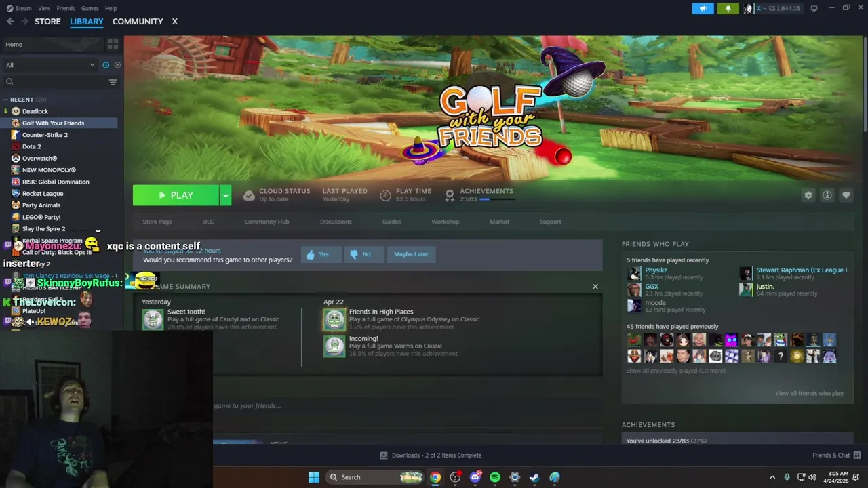This screenshot has height=488, width=868.
Task: Click the achievements progress bar
Action: pos(496,199)
